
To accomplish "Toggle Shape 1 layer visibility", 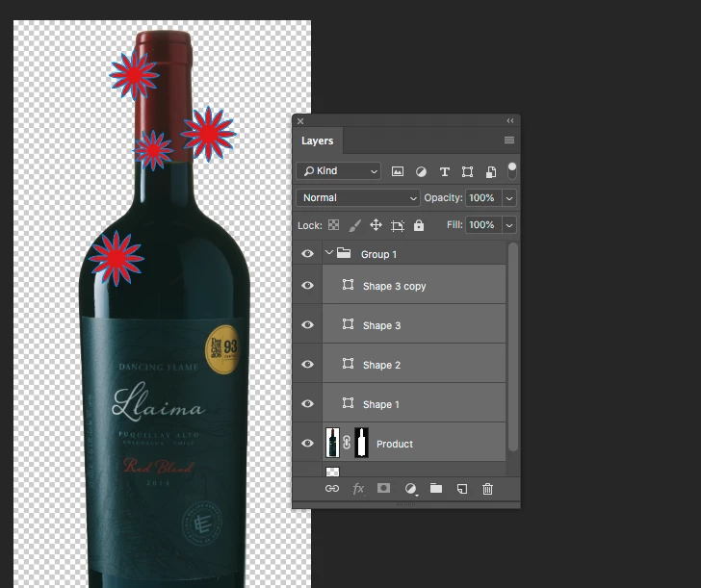I will pos(307,403).
